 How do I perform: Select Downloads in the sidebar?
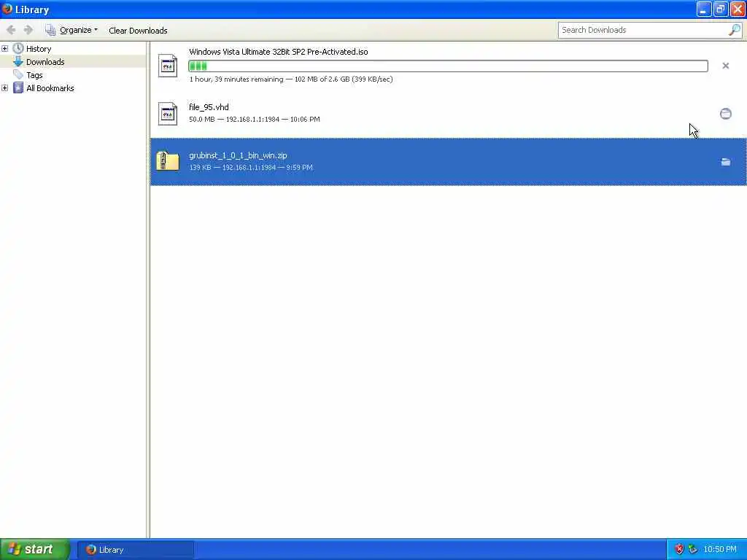(x=45, y=62)
